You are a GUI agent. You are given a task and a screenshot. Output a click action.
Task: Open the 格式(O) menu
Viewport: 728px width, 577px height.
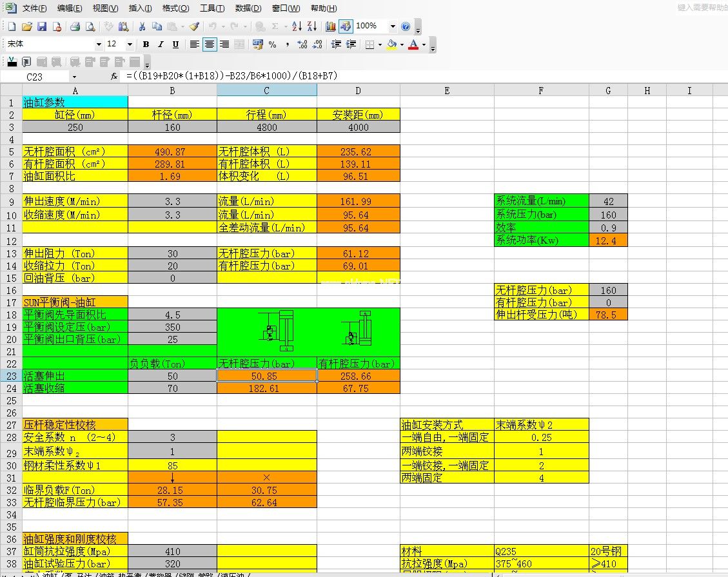tap(175, 8)
